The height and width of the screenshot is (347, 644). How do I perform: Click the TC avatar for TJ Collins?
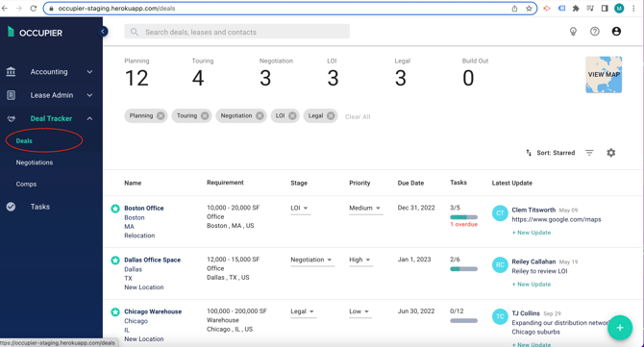500,316
